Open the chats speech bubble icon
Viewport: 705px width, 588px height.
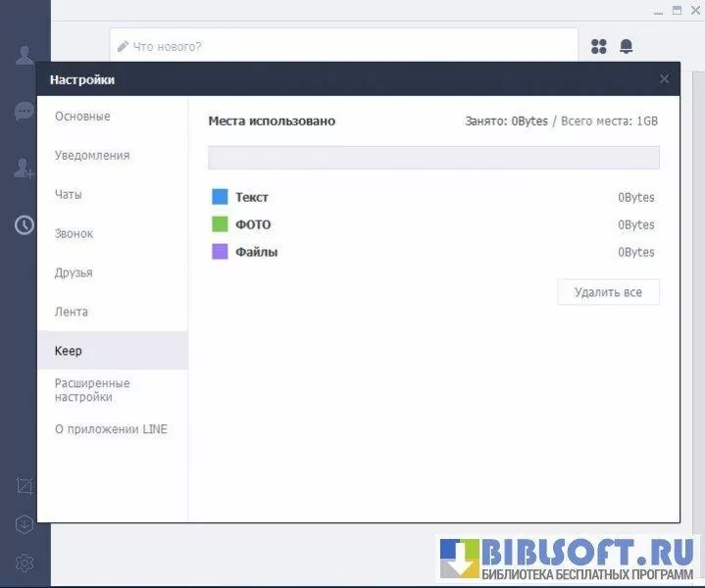[25, 112]
